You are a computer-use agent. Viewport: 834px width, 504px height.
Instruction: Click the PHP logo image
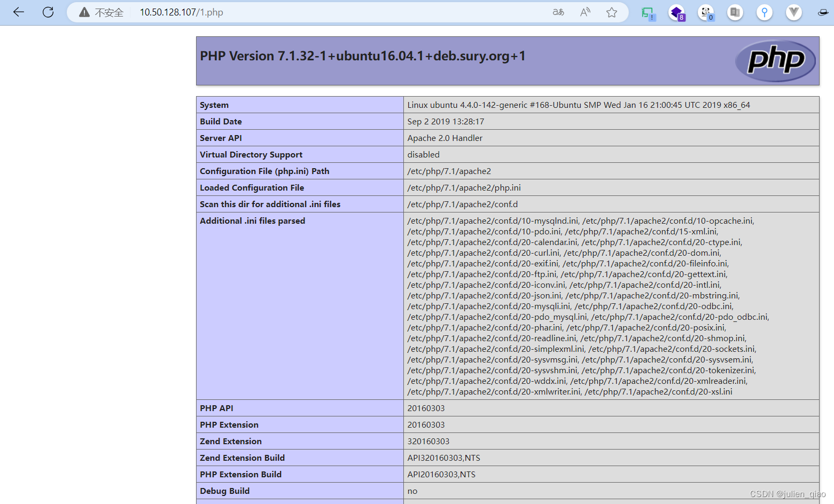click(775, 60)
